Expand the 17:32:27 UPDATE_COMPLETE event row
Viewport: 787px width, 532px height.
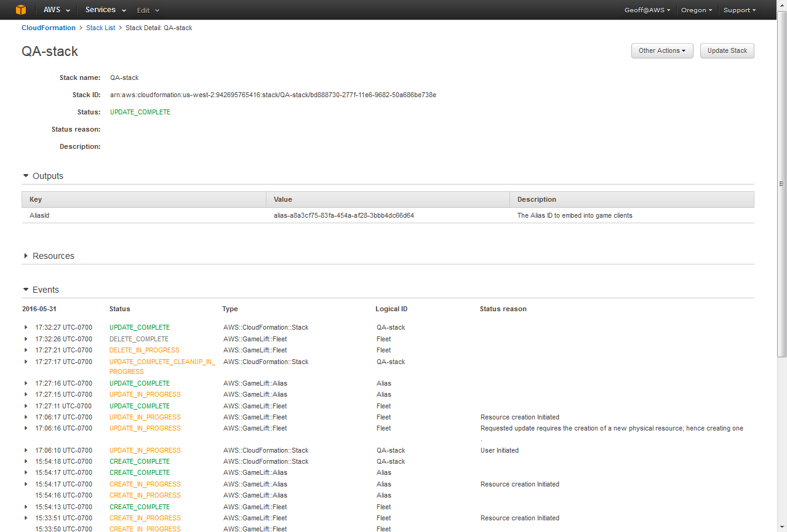(26, 327)
